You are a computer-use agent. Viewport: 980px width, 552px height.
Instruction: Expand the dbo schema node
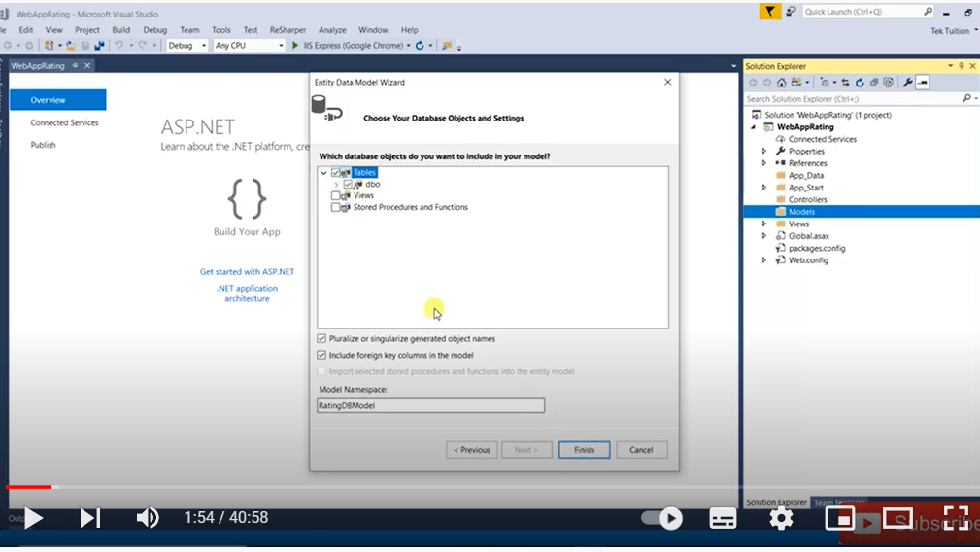(336, 185)
